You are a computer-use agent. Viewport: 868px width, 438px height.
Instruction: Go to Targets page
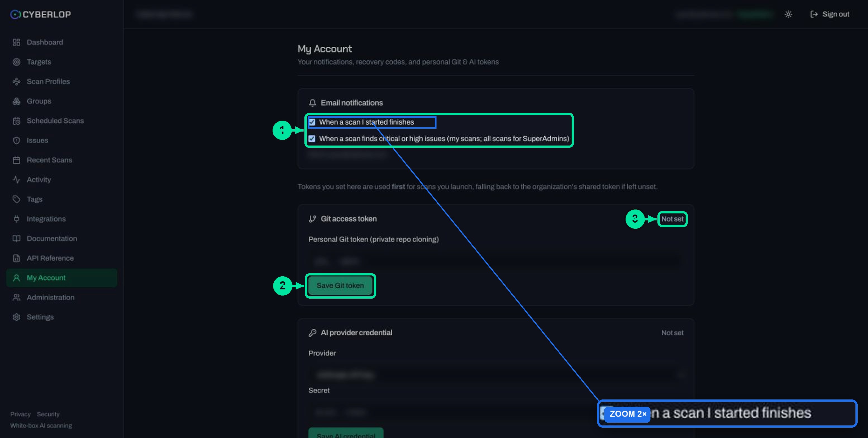pyautogui.click(x=62, y=62)
